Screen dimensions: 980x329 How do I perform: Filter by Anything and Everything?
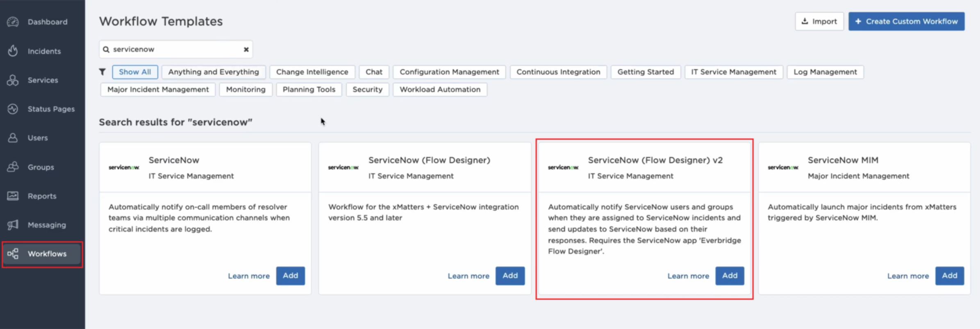(x=214, y=72)
